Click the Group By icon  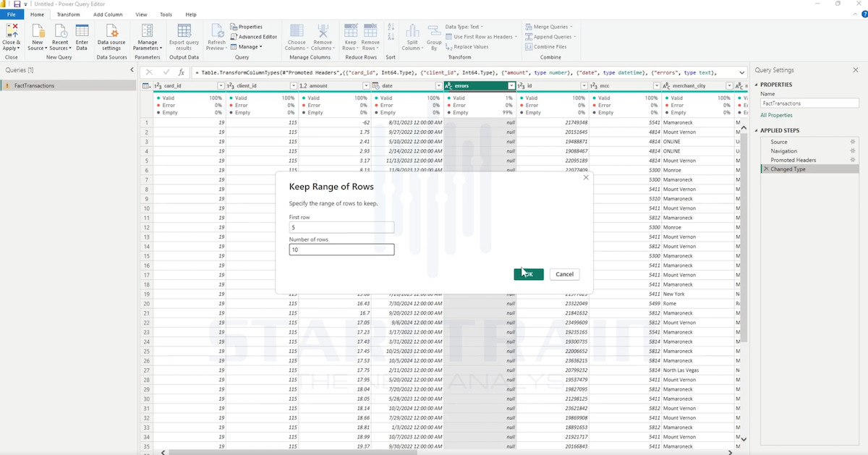click(x=434, y=31)
